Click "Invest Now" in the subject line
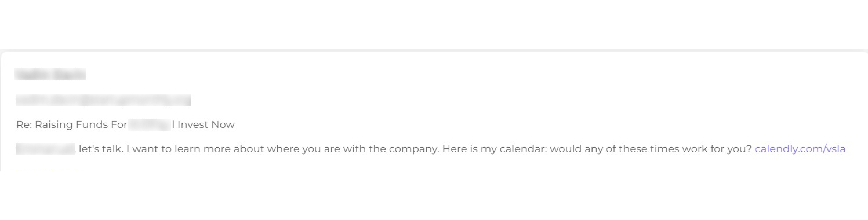 (205, 124)
